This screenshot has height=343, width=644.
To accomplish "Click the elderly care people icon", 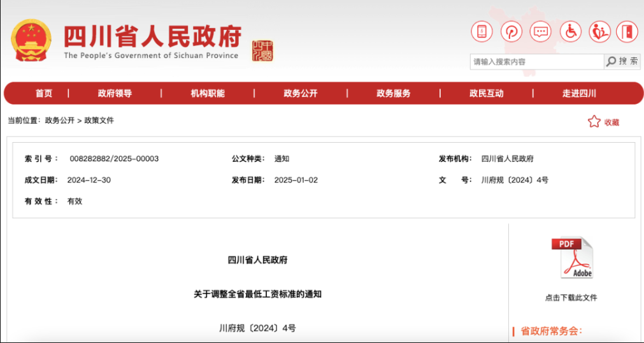I will pyautogui.click(x=599, y=31).
